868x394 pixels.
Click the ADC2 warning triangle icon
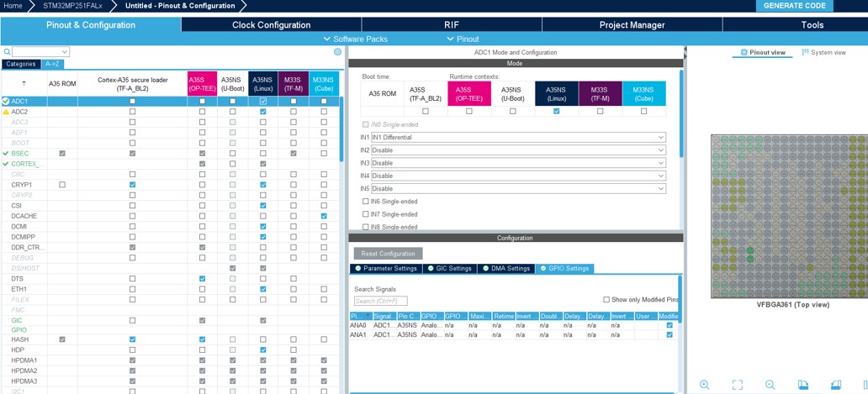coord(6,112)
